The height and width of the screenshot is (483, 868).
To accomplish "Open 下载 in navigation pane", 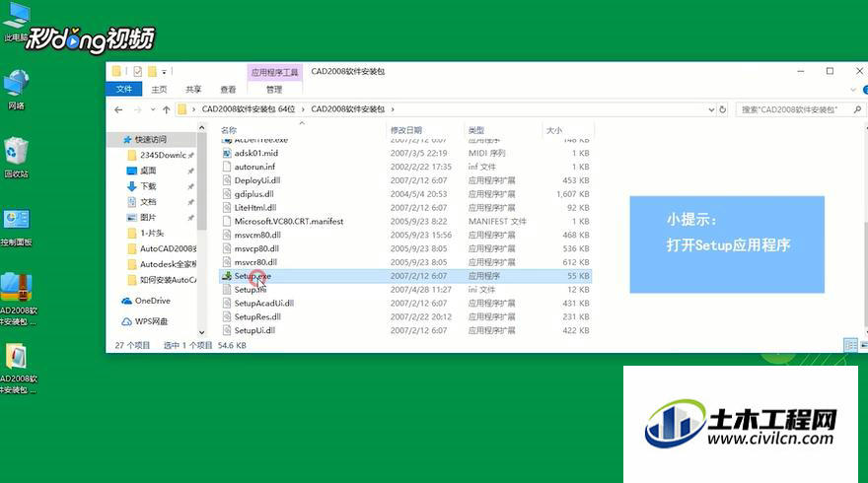I will click(148, 186).
